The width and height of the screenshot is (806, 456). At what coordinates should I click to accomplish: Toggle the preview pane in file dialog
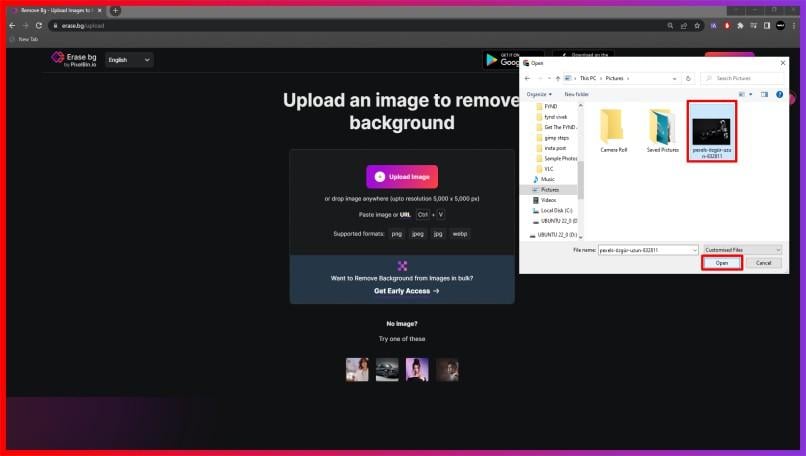764,94
